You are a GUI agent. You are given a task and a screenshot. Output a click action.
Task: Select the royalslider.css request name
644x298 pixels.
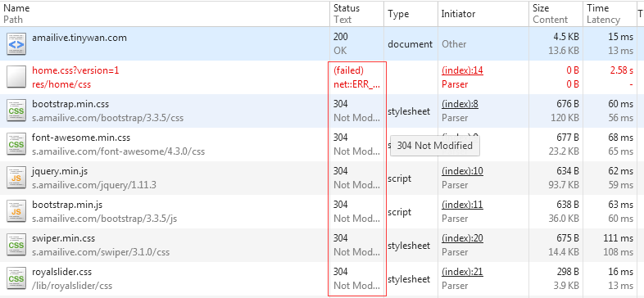pos(62,272)
